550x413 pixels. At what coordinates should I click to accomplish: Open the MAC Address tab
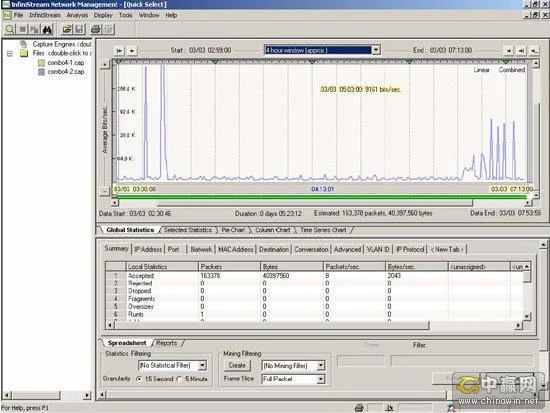236,249
